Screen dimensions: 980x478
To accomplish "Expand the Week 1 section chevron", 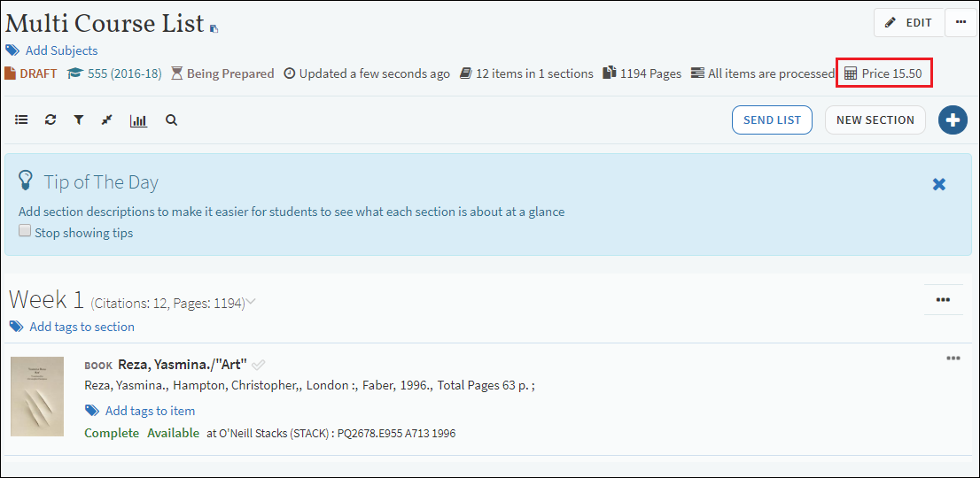I will (251, 303).
